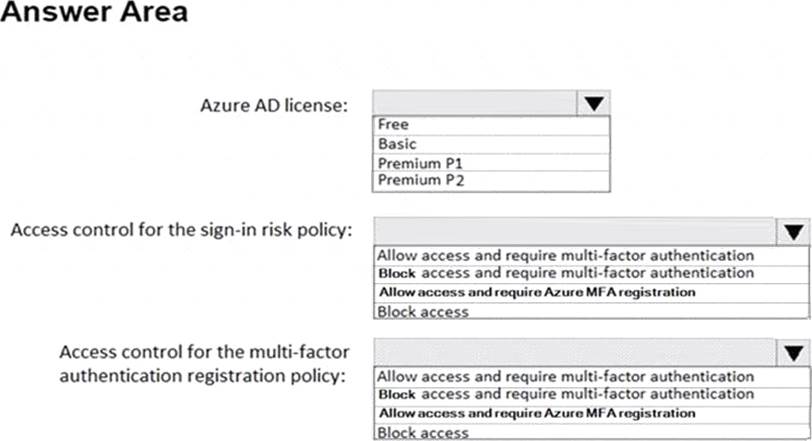
Task: Select the Basic license option
Action: [x=491, y=144]
